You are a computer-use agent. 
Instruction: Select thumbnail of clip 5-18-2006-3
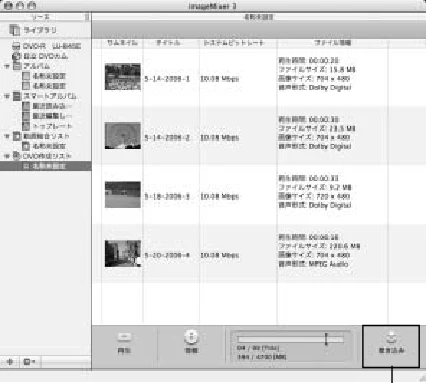(x=123, y=194)
